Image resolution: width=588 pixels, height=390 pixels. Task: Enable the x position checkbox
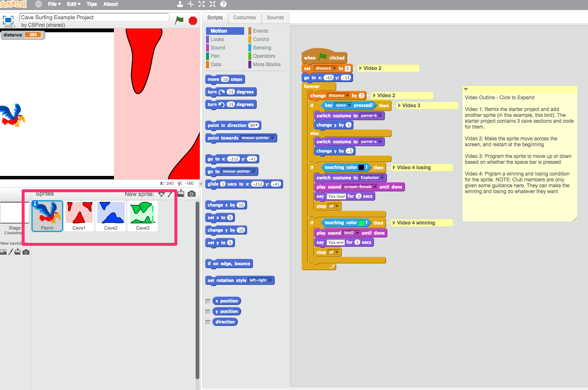tap(208, 301)
